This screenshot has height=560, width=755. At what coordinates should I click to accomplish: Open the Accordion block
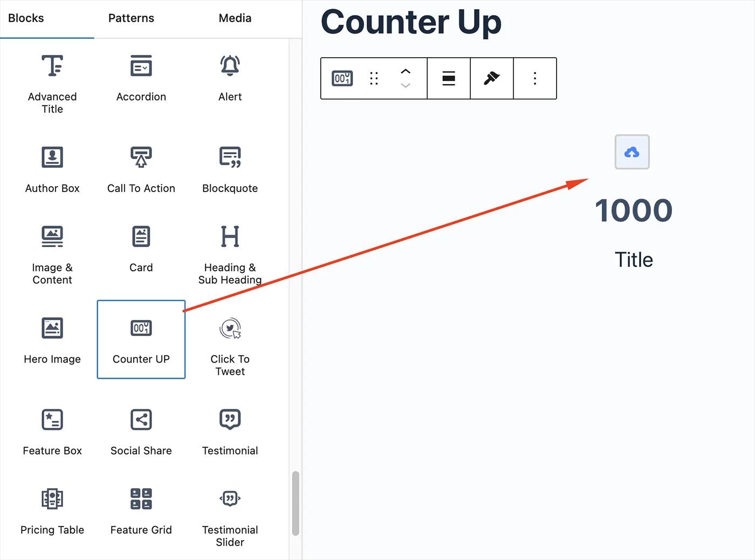[141, 78]
